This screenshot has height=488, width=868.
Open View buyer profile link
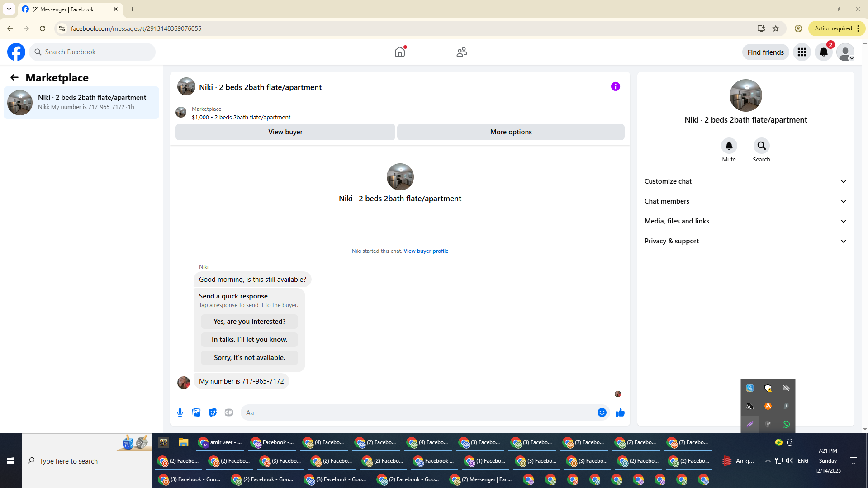click(426, 251)
